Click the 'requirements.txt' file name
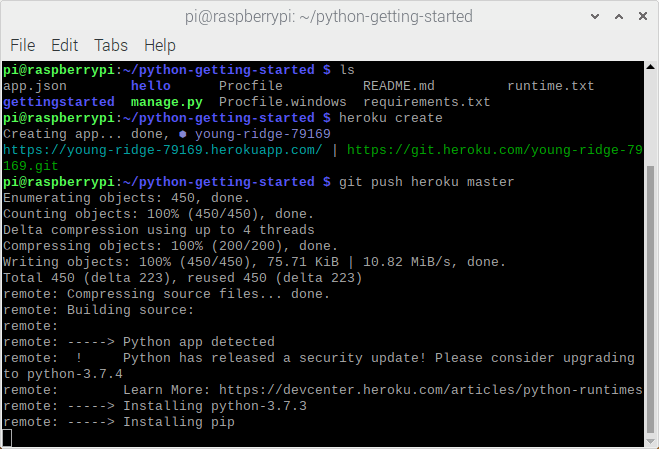The image size is (659, 449). (x=427, y=102)
